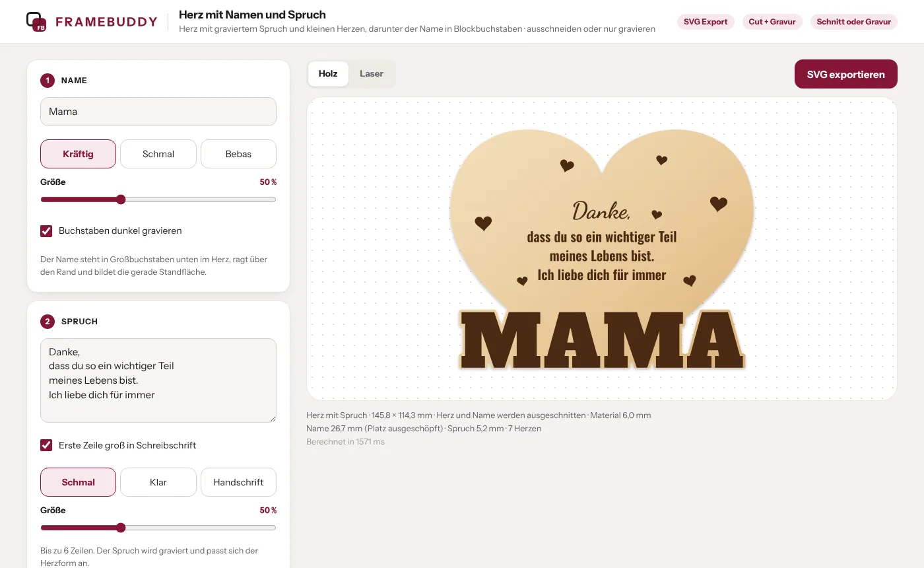Click the SVG exportieren button
This screenshot has width=924, height=568.
pyautogui.click(x=846, y=74)
